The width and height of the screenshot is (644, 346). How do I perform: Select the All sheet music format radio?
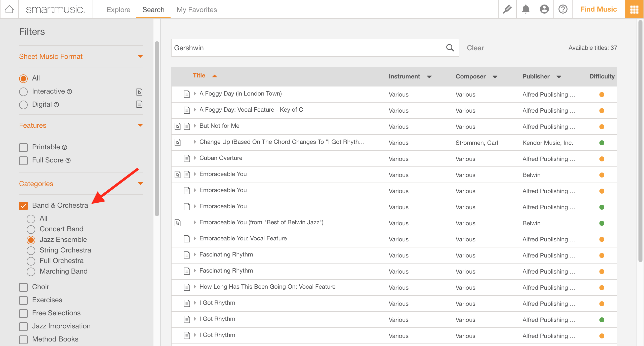[x=23, y=78]
